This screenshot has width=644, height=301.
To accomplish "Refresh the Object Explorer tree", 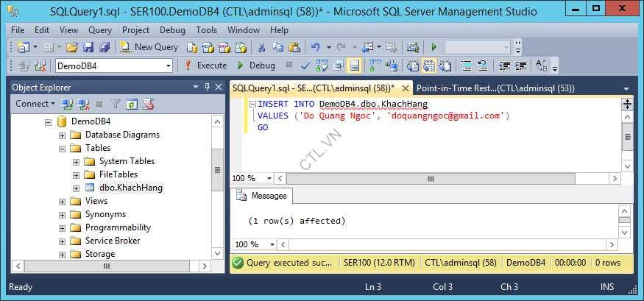I will point(132,105).
